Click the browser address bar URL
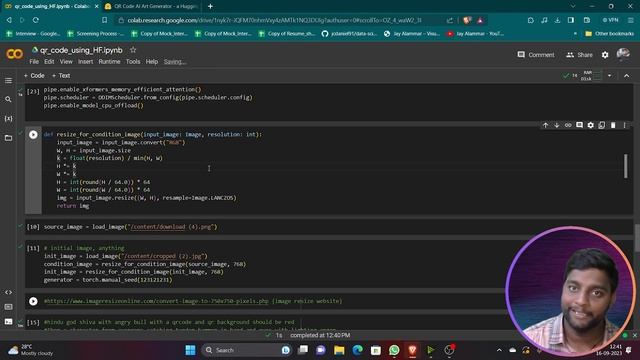640x360 pixels. [274, 20]
